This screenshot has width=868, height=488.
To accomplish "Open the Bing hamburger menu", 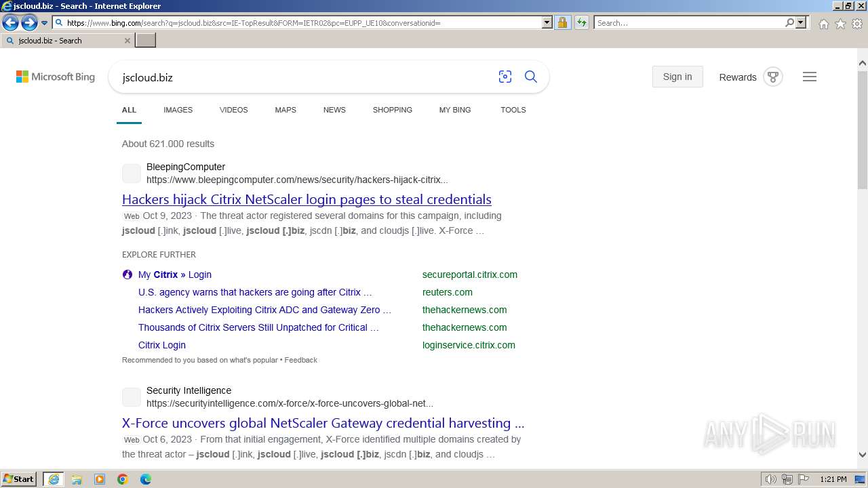I will 810,77.
